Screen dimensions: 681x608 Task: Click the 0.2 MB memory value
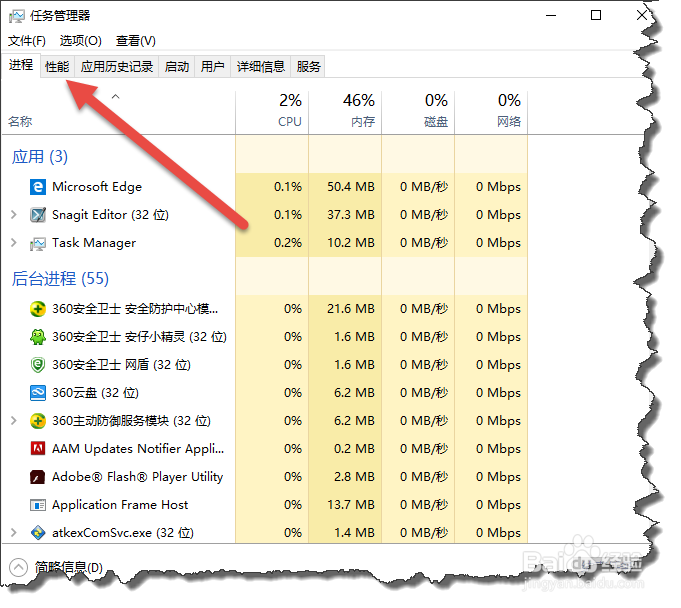click(354, 449)
